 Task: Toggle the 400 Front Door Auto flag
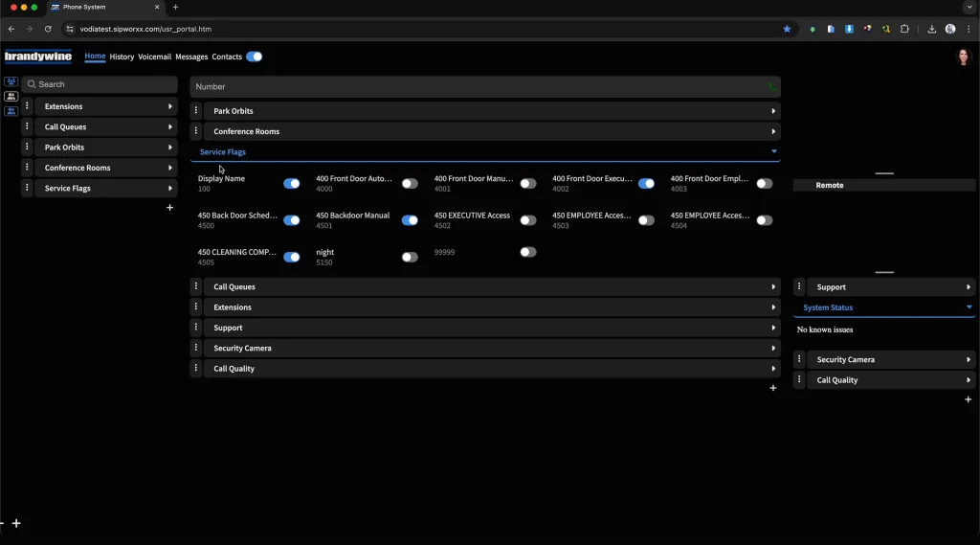tap(410, 183)
